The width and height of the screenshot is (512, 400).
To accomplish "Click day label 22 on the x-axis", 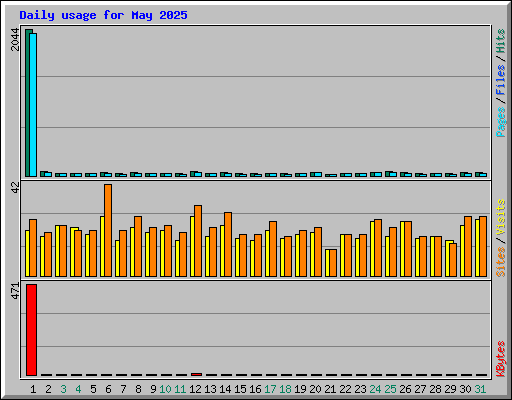I will pos(345,389).
